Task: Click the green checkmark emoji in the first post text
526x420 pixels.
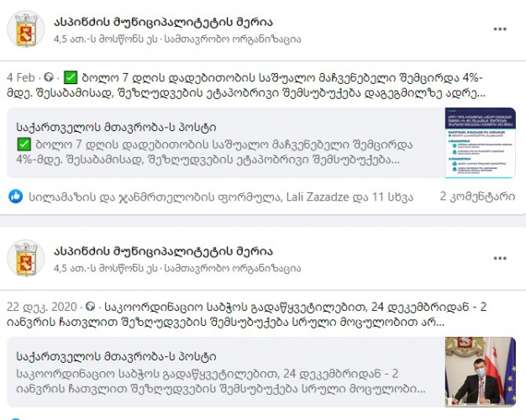Action: [71, 77]
